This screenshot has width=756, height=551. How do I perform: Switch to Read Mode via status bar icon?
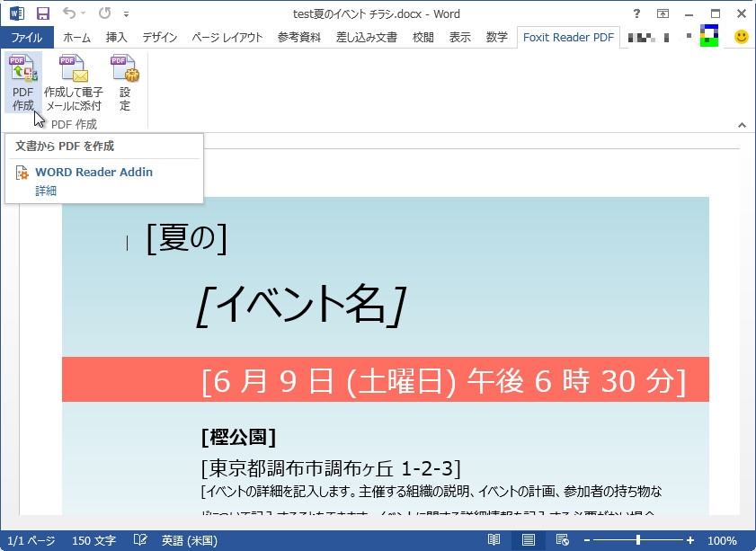(x=494, y=539)
